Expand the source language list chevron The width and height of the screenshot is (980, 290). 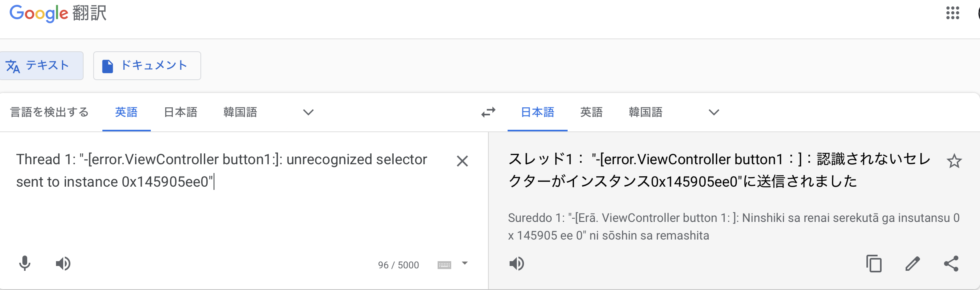(x=308, y=113)
